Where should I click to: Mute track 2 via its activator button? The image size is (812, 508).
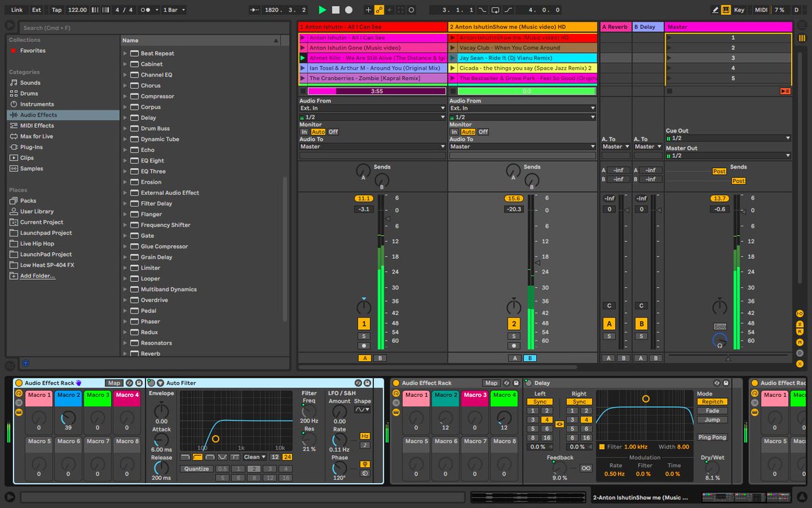point(514,324)
